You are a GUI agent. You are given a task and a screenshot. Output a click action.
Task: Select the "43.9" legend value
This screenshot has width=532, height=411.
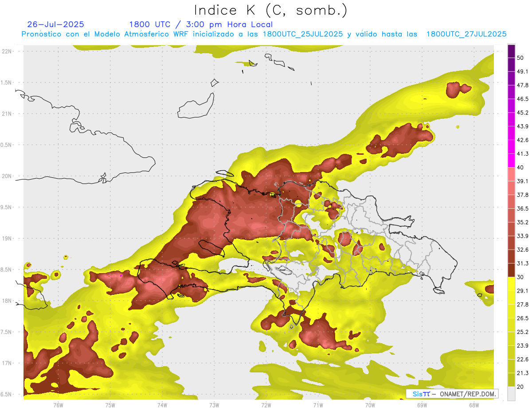tap(523, 126)
